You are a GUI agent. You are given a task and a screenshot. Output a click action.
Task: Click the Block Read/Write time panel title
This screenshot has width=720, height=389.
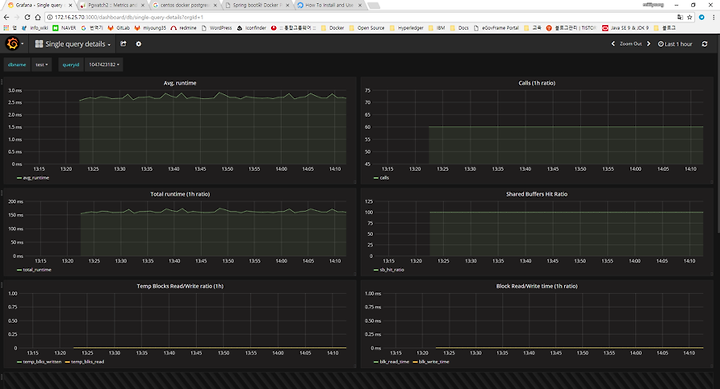pyautogui.click(x=537, y=286)
